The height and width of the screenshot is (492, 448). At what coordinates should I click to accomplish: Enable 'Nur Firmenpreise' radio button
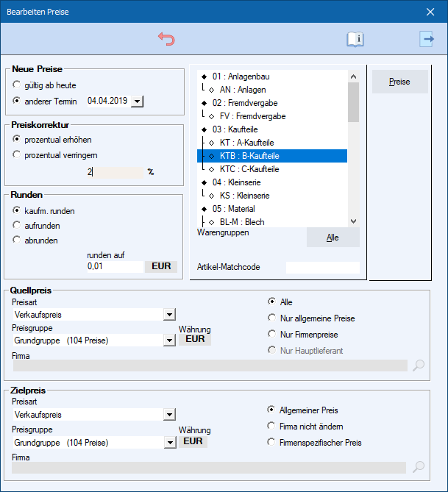272,335
